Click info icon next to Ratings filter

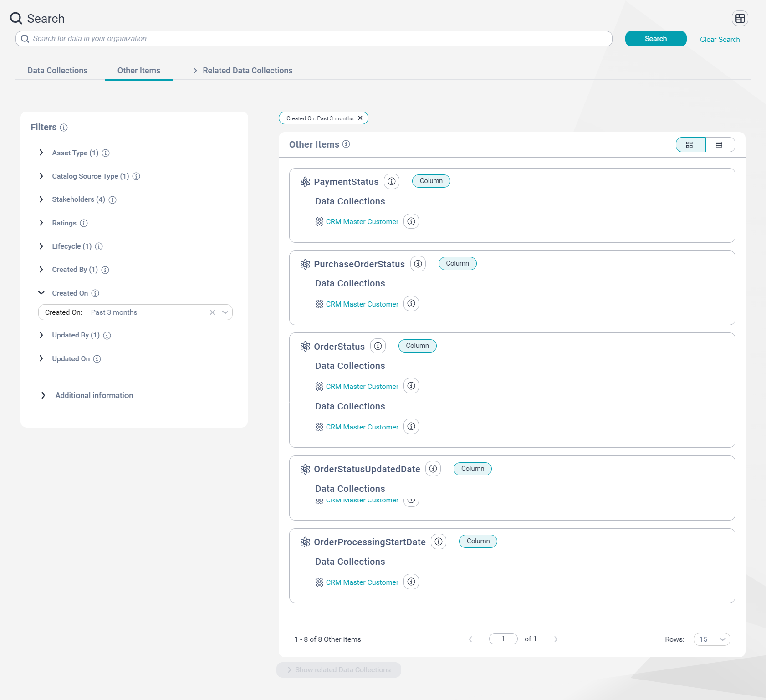[84, 223]
